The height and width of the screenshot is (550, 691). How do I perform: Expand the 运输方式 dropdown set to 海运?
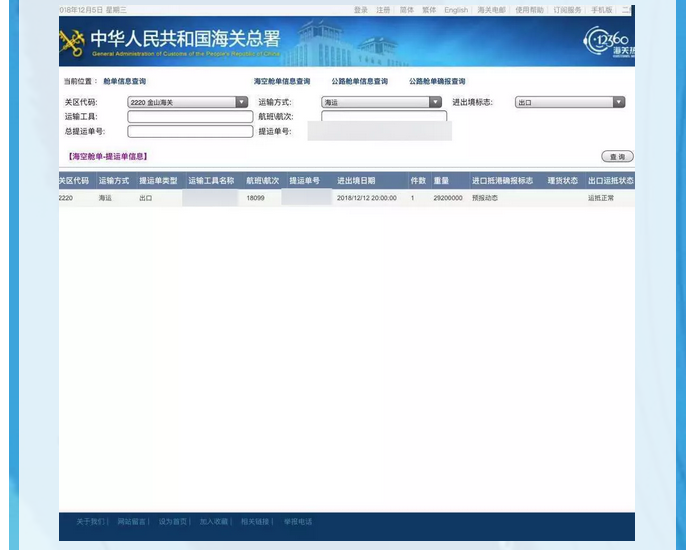click(x=381, y=102)
